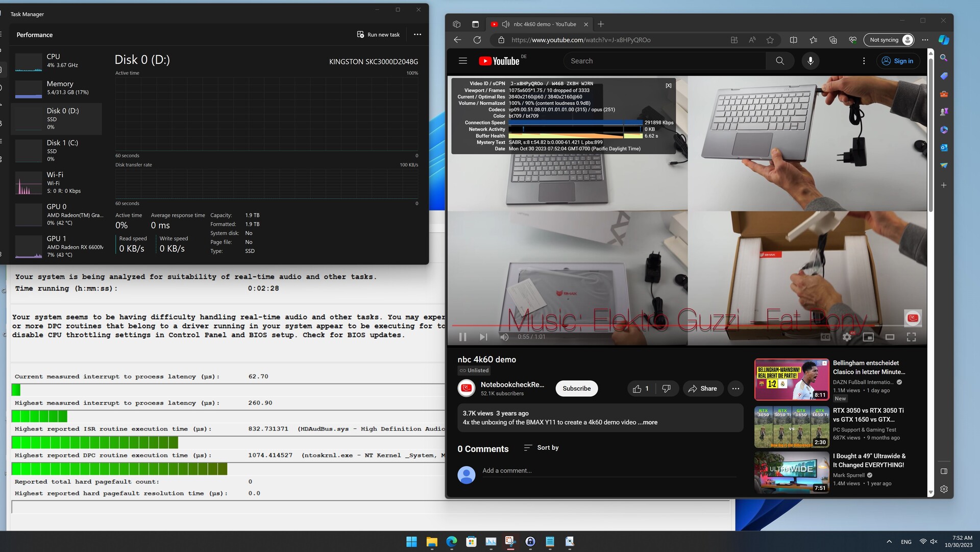
Task: Toggle closed captions on video
Action: [825, 337]
